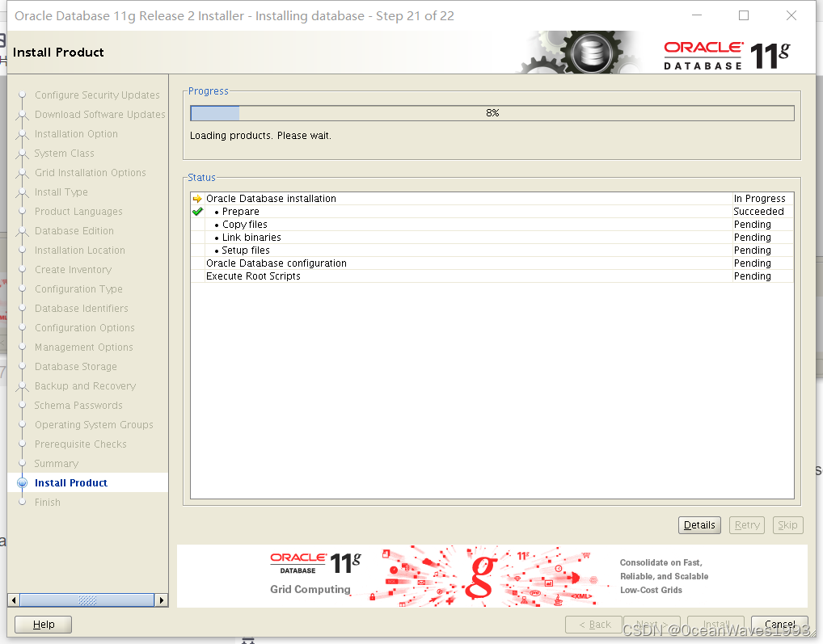Click the Prerequisite Checks step
823x644 pixels.
(x=80, y=444)
